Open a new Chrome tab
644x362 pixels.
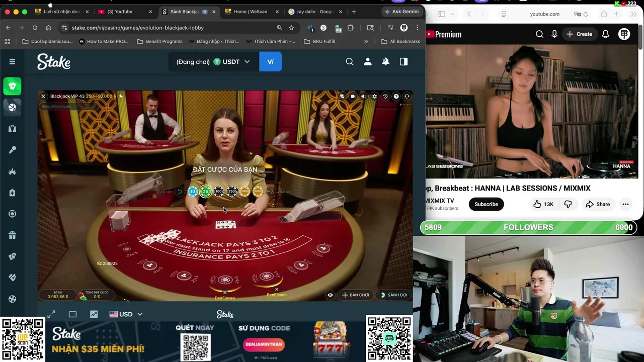pos(354,12)
